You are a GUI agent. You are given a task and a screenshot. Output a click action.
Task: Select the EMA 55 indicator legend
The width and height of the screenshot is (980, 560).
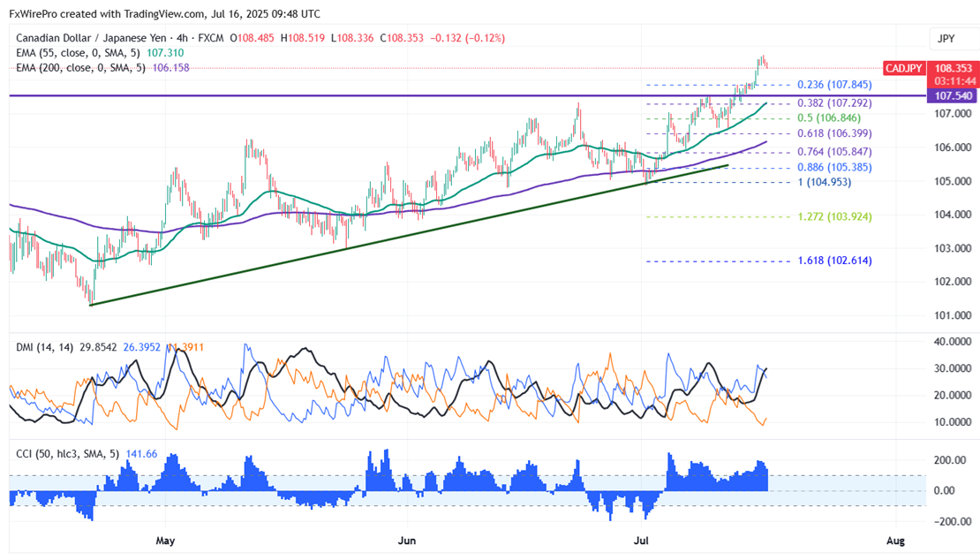(100, 53)
